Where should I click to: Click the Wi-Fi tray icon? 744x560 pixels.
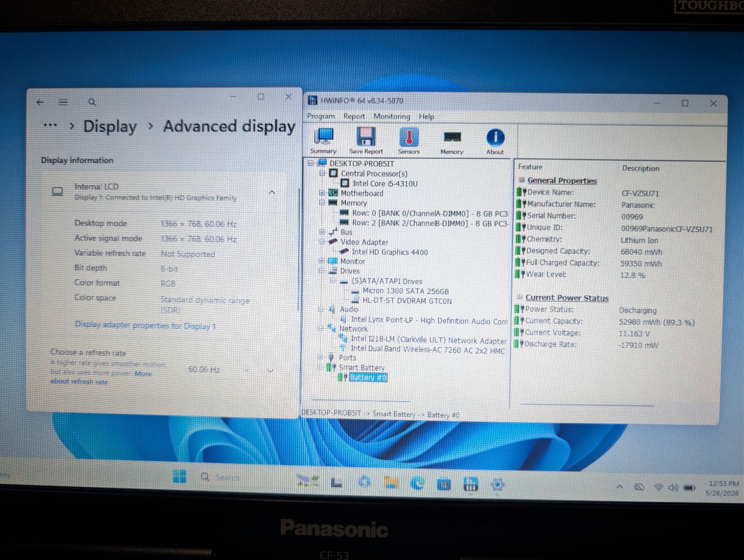658,487
